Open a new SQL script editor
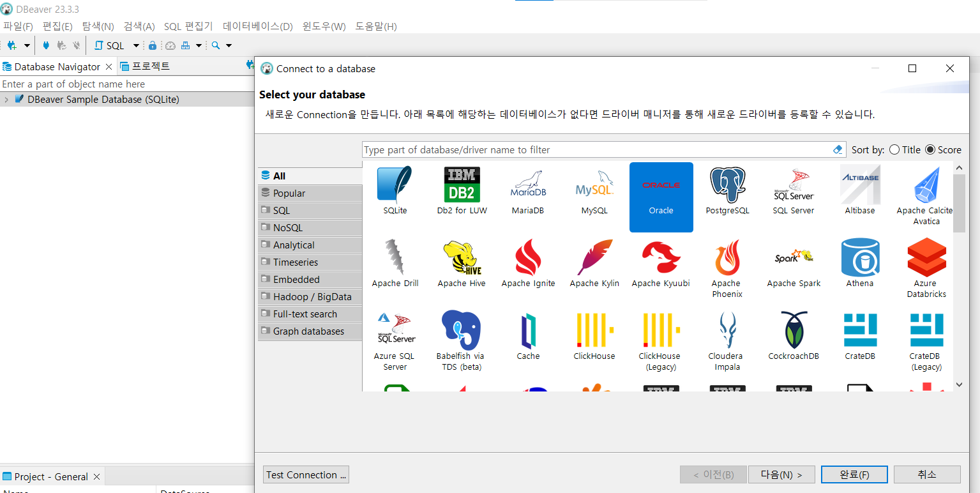This screenshot has width=980, height=493. pos(110,45)
